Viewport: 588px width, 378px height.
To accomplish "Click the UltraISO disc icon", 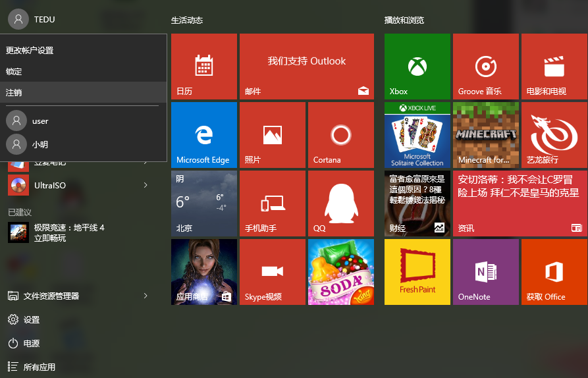I will pyautogui.click(x=18, y=185).
